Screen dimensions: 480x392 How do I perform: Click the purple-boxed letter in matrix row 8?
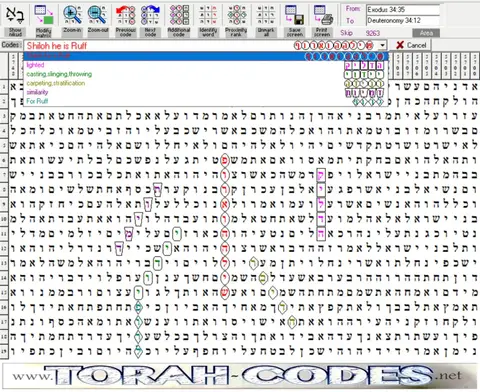158,189
